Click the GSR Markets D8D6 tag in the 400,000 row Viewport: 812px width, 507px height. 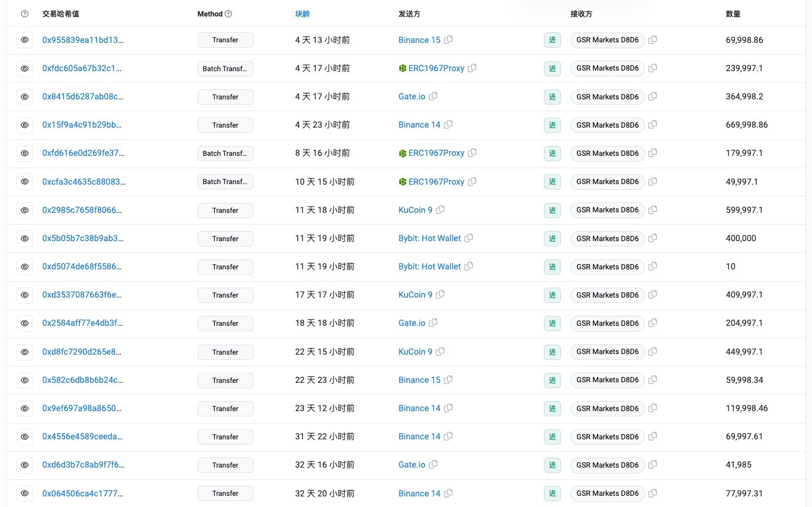[607, 238]
